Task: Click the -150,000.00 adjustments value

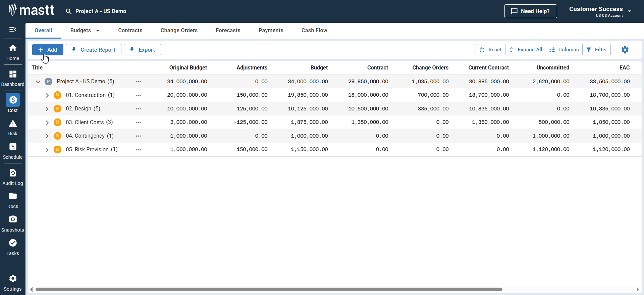Action: click(251, 95)
